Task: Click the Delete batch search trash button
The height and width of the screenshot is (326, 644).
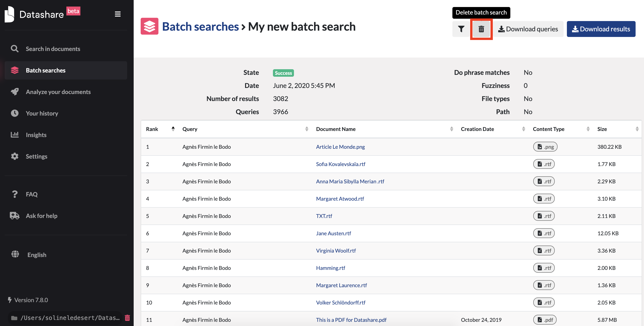Action: (x=481, y=29)
